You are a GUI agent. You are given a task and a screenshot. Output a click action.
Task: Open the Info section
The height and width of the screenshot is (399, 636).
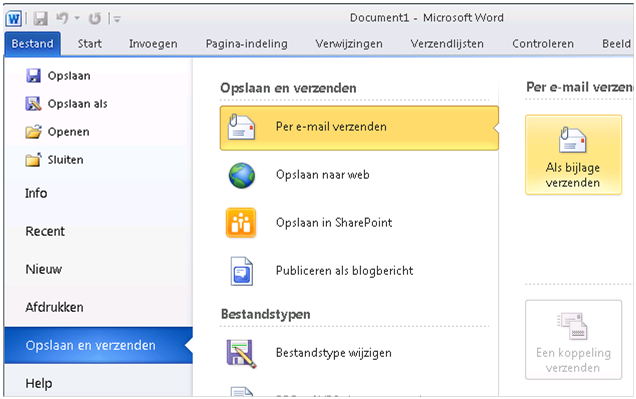click(x=36, y=193)
